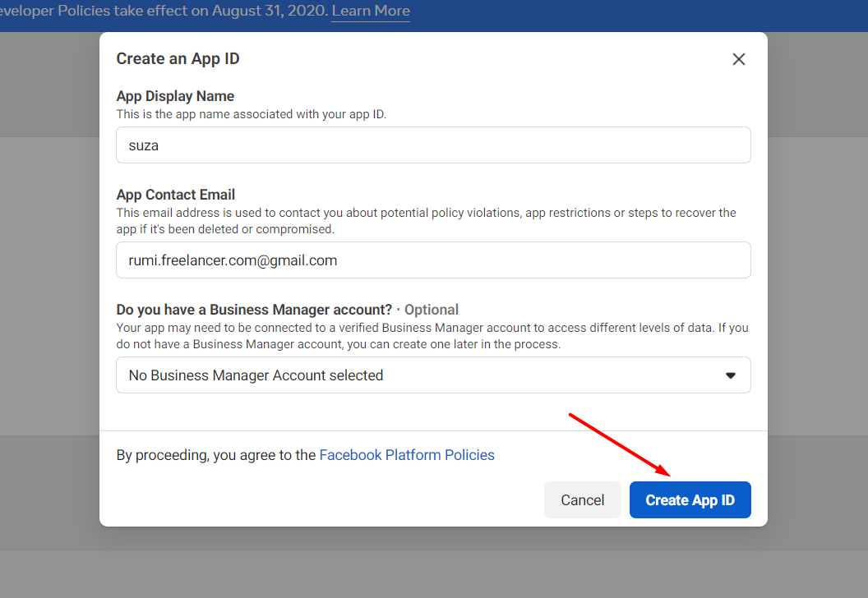Click 'This is the app name associated' description
This screenshot has width=868, height=598.
(252, 114)
